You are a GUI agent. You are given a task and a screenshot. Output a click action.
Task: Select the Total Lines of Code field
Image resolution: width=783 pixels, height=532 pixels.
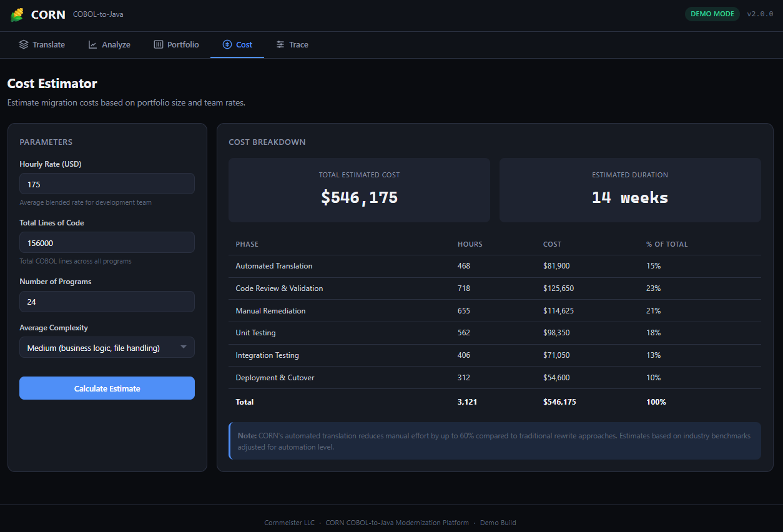pos(106,242)
